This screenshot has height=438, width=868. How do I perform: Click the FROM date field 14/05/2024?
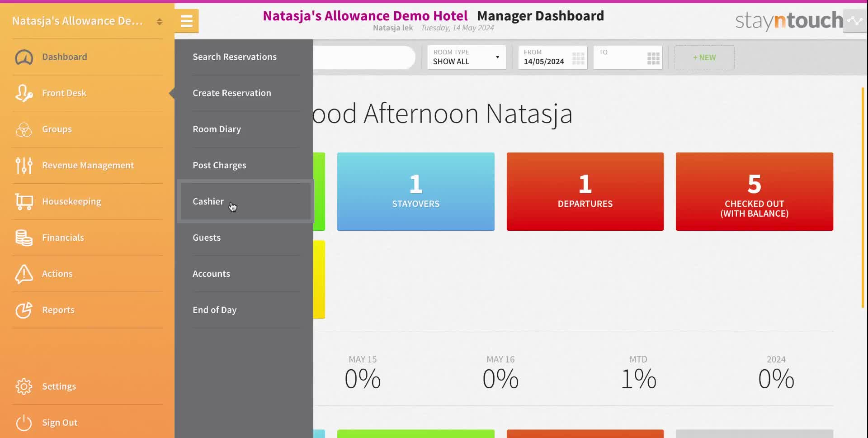coord(552,57)
